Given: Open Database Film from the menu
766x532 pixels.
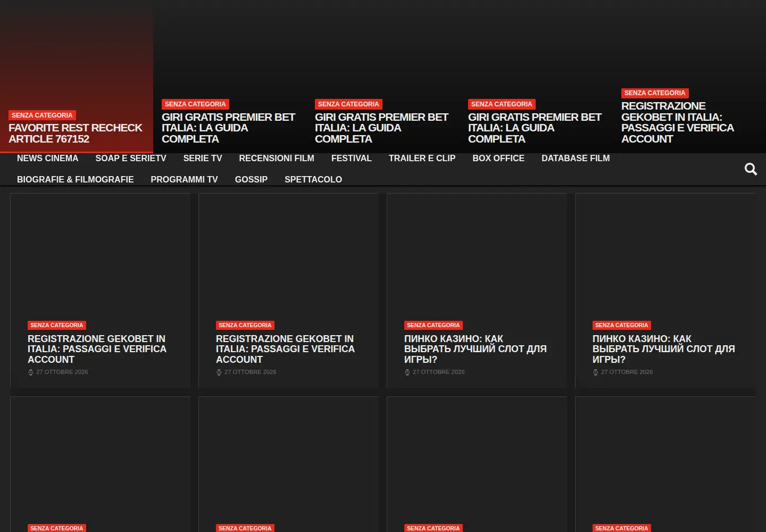Looking at the screenshot, I should (576, 159).
